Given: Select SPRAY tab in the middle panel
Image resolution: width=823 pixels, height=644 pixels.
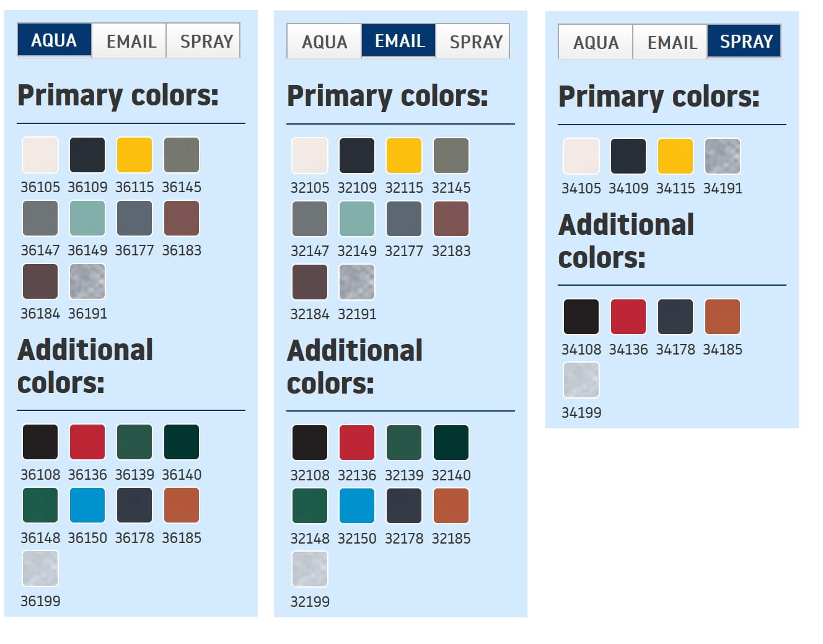Looking at the screenshot, I should point(475,42).
